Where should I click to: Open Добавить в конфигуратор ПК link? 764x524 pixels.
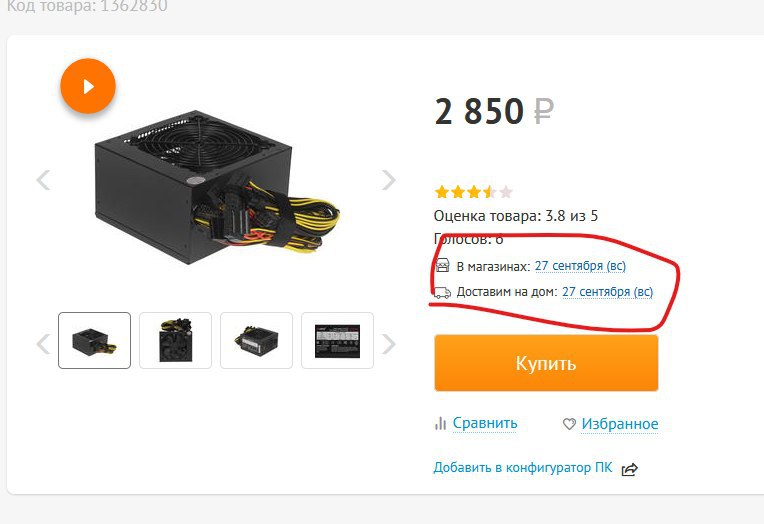(523, 467)
